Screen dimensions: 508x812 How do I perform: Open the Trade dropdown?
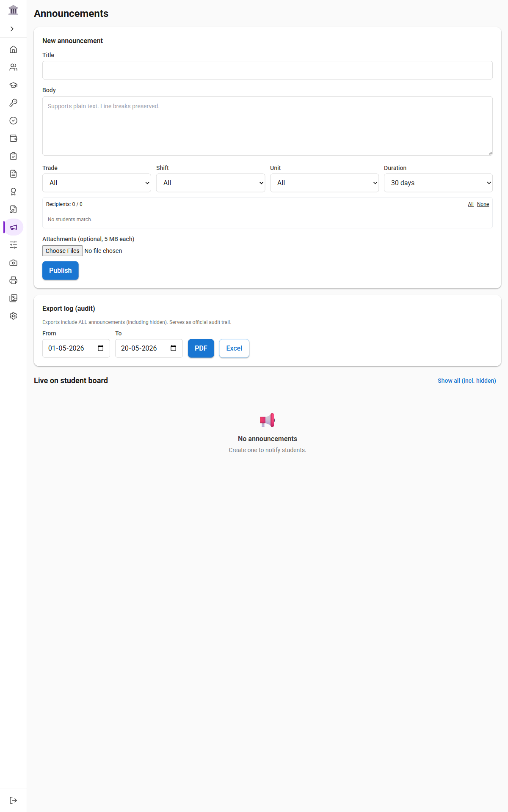[97, 183]
